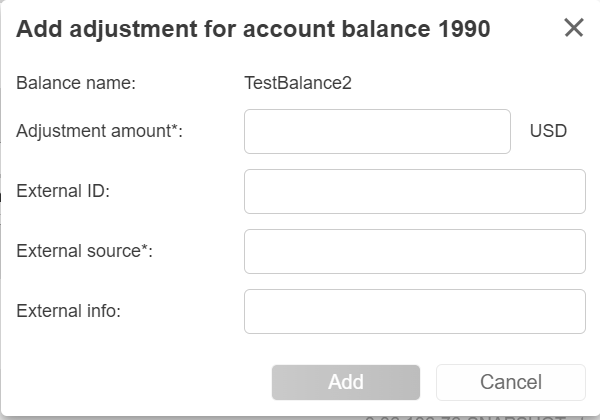
Task: Click the 'External source*:' label text
Action: [x=84, y=251]
